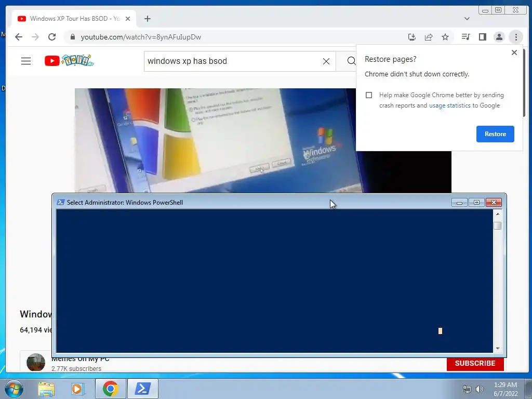Screen dimensions: 532x399
Task: Expand the tab search chevron in Chrome
Action: point(467,19)
